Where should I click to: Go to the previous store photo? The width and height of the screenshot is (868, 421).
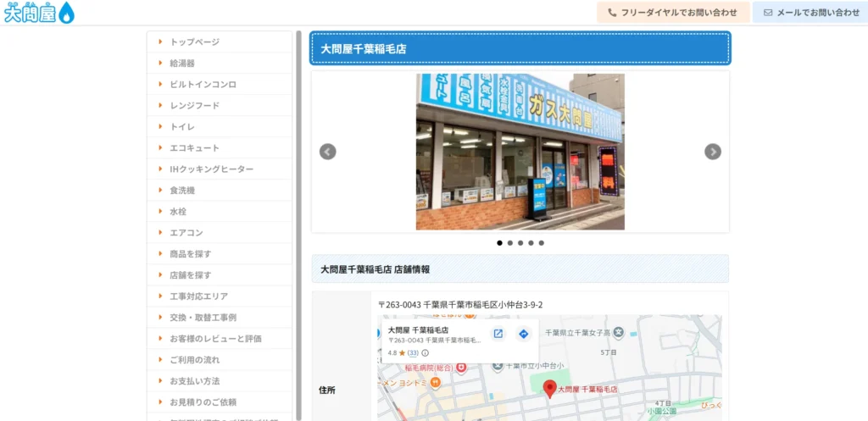point(327,152)
